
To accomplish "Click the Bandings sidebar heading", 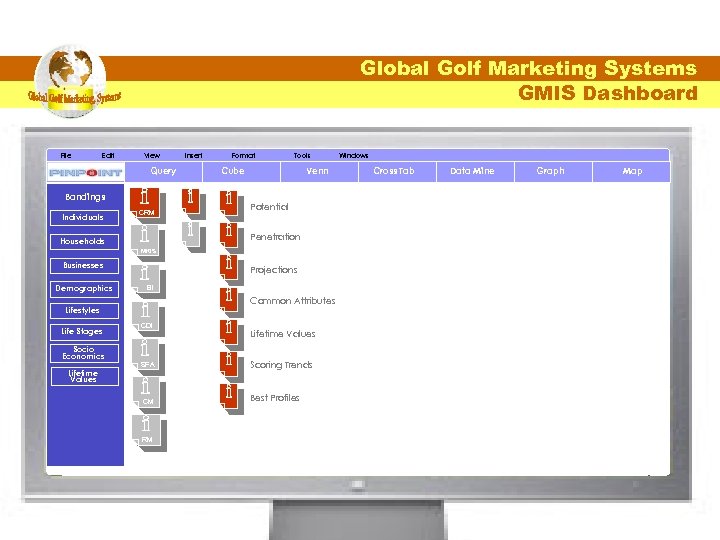I will pos(85,197).
